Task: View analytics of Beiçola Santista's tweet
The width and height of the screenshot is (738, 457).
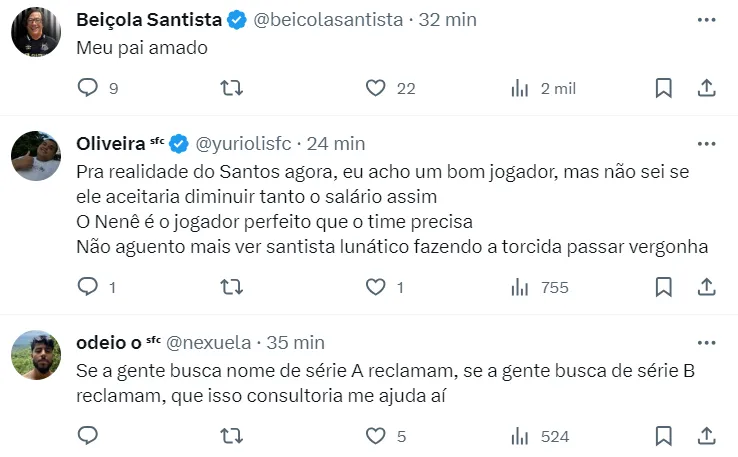Action: coord(520,88)
